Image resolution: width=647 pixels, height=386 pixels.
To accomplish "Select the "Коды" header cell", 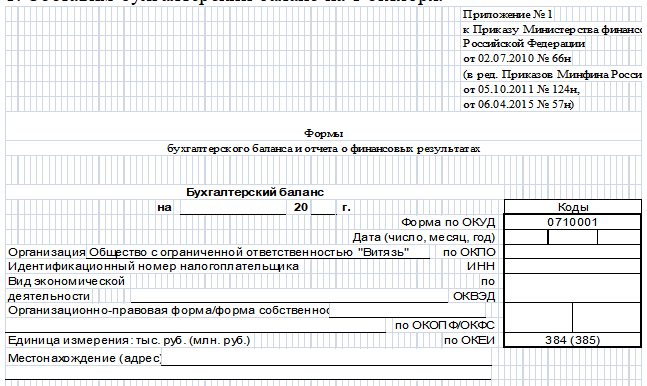I will coord(572,207).
